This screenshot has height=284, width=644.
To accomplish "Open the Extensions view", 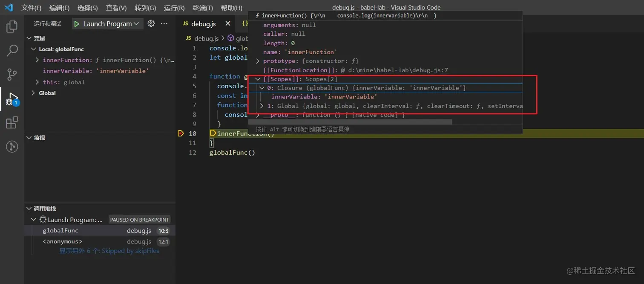I will click(x=12, y=123).
